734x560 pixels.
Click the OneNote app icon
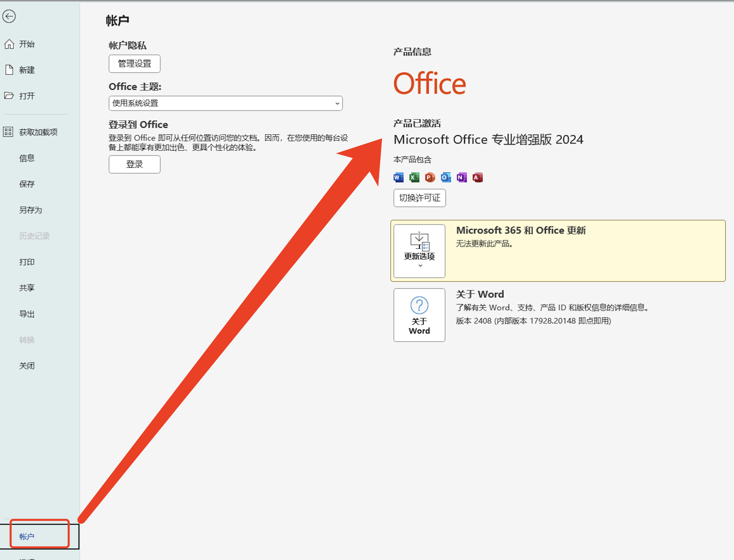point(461,177)
